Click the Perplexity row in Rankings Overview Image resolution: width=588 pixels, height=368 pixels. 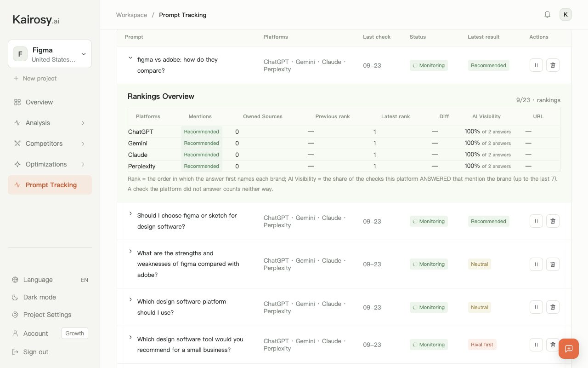(344, 166)
